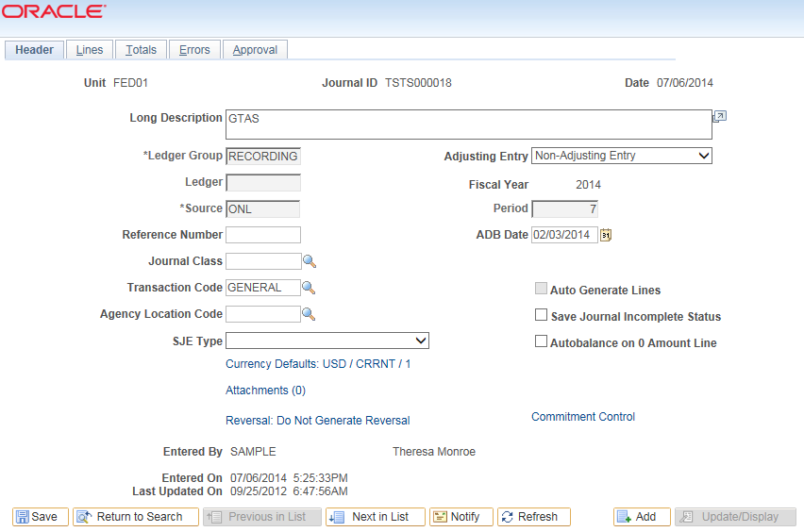Image resolution: width=804 pixels, height=532 pixels.
Task: Open Currency Defaults link
Action: pos(318,364)
